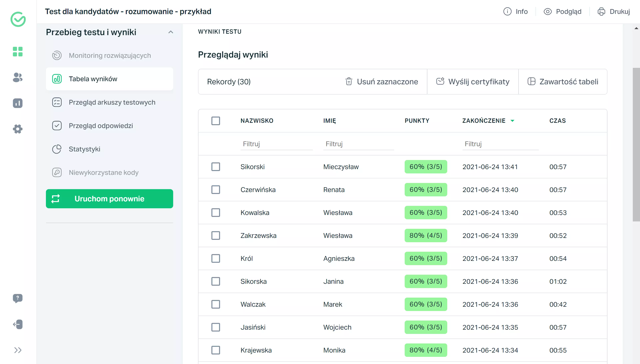Screen dimensions: 640x364
Task: Expand sidebar with double chevron icon
Action: click(x=17, y=350)
